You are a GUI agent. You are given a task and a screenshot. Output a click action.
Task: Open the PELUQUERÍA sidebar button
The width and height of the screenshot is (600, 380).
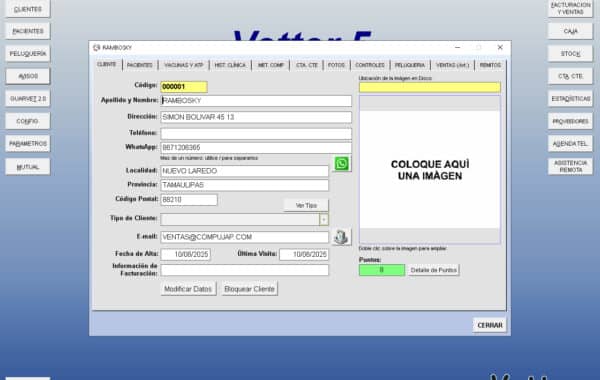(28, 54)
